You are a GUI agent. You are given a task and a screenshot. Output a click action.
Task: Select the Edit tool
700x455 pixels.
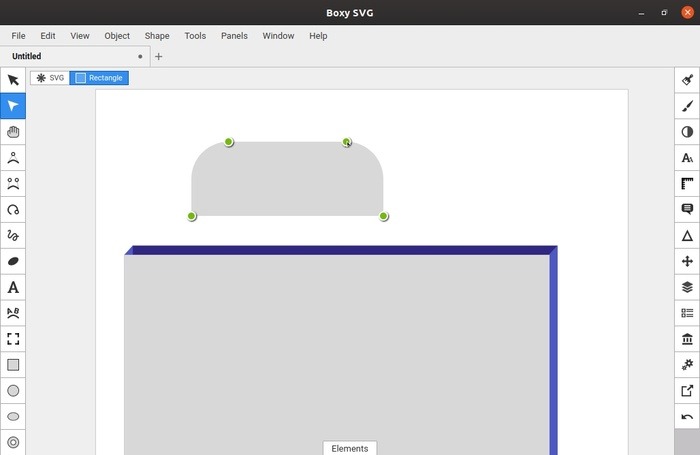[x=13, y=106]
